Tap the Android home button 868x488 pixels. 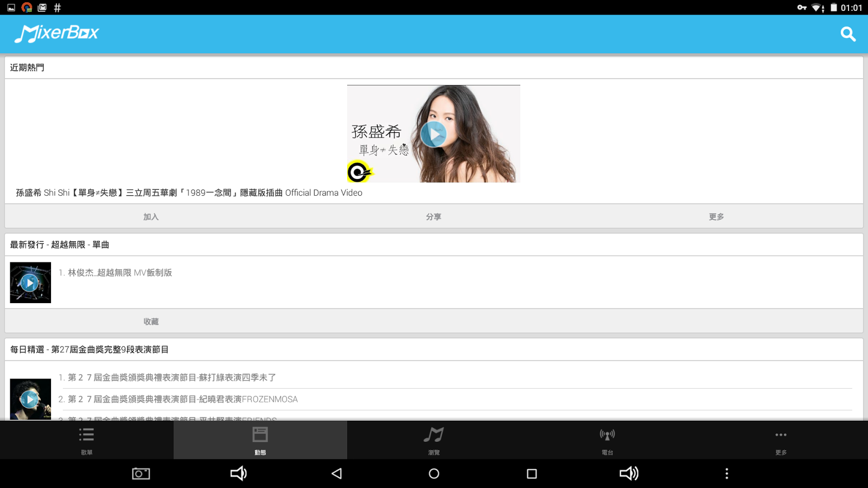pyautogui.click(x=434, y=473)
